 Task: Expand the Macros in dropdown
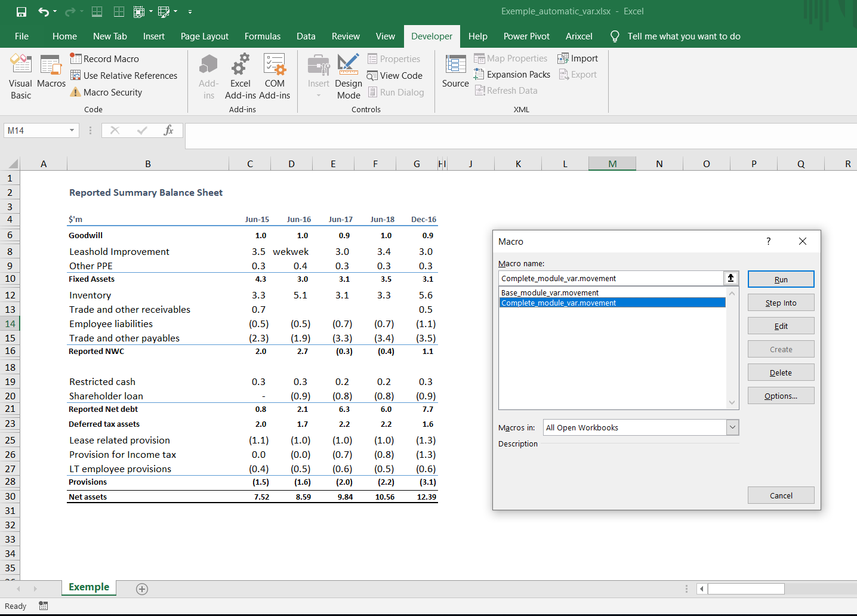pyautogui.click(x=733, y=427)
